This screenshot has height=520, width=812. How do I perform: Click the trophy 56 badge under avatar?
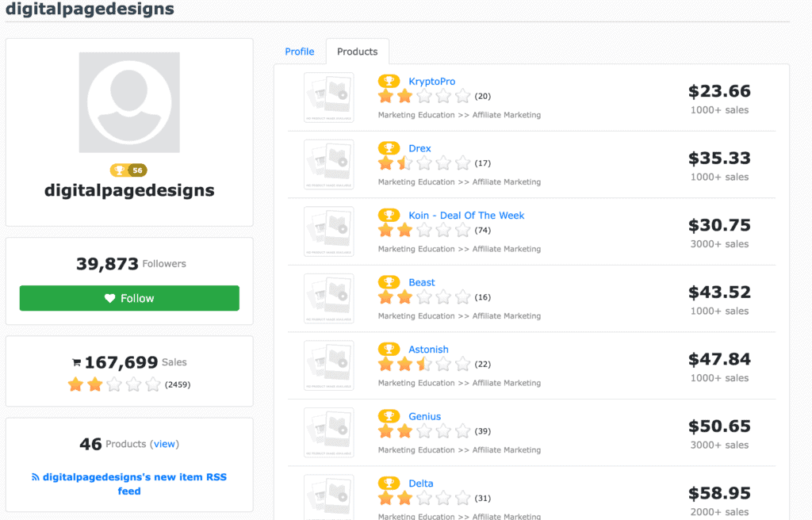[128, 170]
